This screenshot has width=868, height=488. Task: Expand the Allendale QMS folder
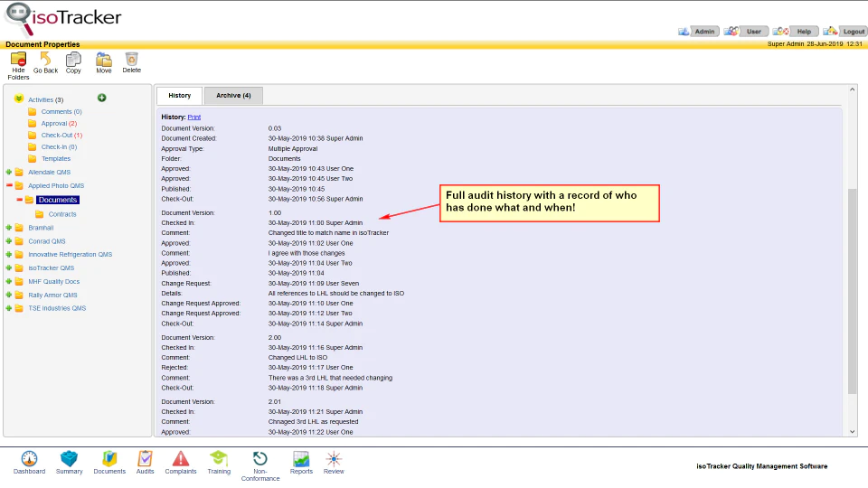(x=9, y=172)
